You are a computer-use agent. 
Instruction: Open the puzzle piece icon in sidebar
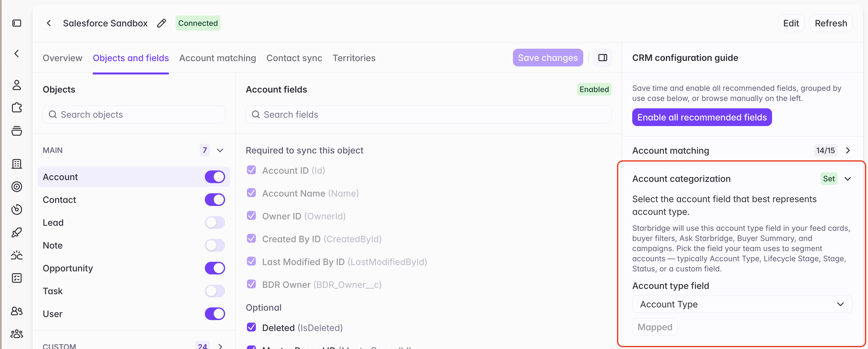click(x=17, y=108)
